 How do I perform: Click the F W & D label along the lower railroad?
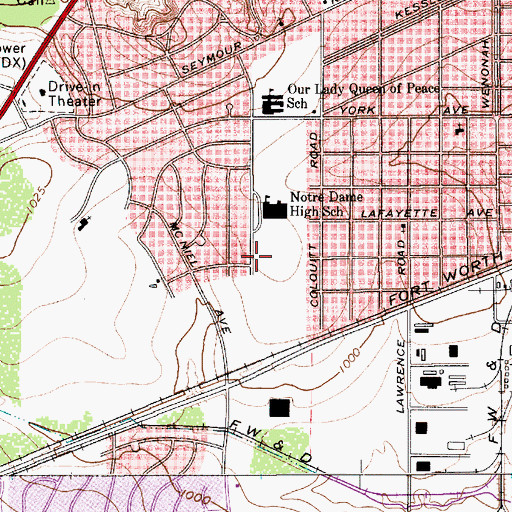[271, 441]
